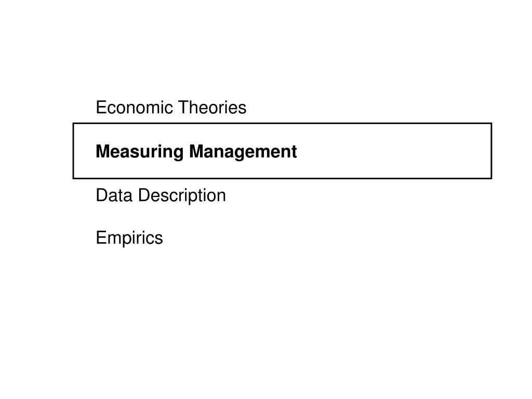Click the highlight box's top border

click(x=282, y=124)
